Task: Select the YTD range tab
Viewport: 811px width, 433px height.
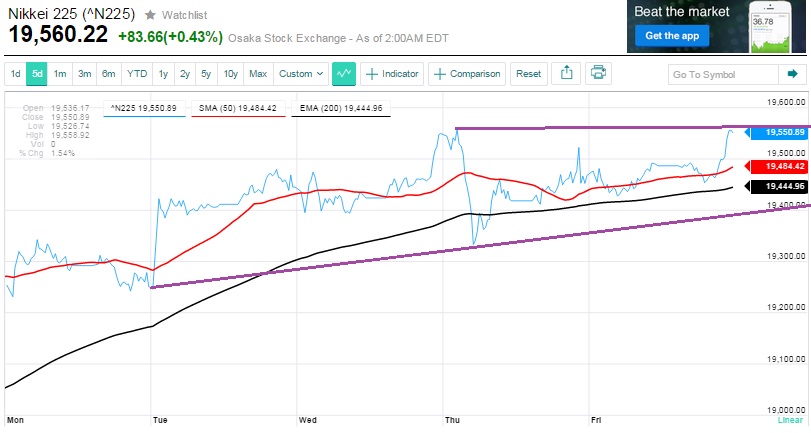Action: (x=138, y=74)
